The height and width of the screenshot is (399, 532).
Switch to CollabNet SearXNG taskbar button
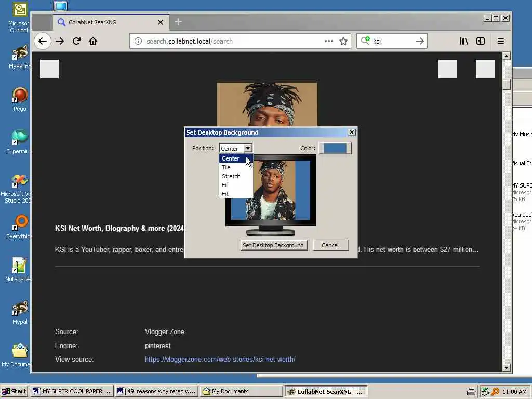[x=325, y=391]
